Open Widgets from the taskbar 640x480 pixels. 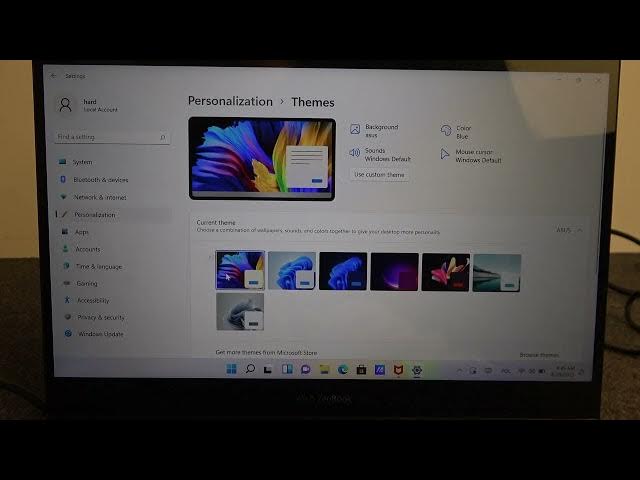[287, 369]
